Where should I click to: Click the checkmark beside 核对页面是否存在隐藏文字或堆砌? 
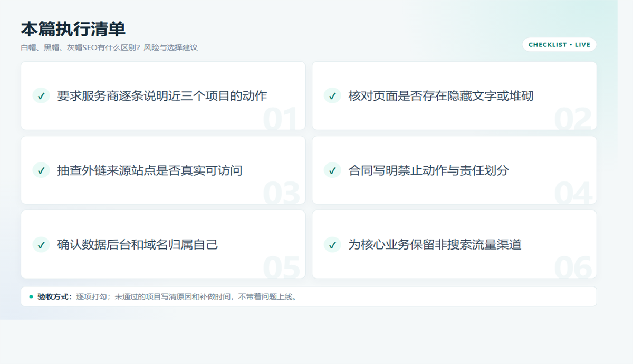pyautogui.click(x=332, y=95)
